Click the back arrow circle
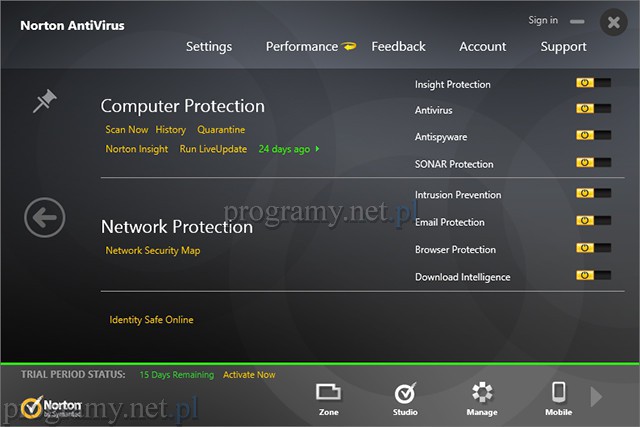The image size is (640, 427). pyautogui.click(x=45, y=217)
